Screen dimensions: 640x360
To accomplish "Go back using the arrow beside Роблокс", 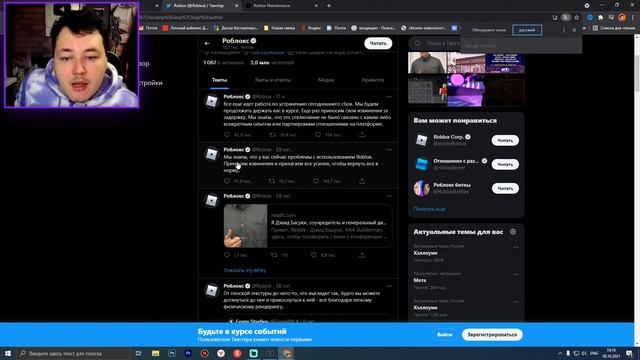I will (x=207, y=43).
